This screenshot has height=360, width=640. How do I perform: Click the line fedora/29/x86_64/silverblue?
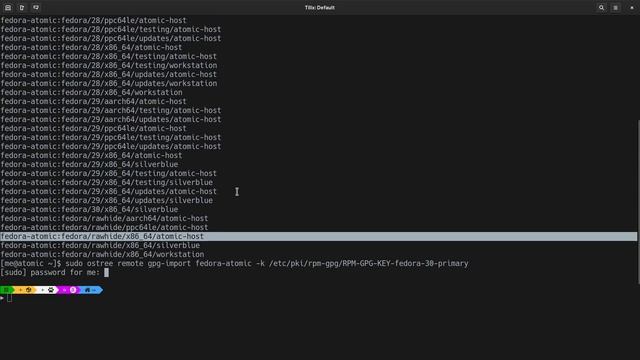point(89,164)
